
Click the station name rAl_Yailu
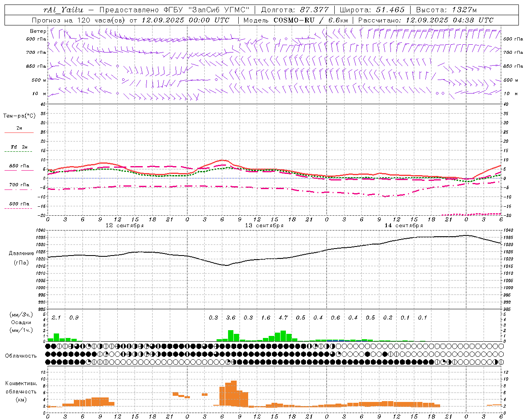pyautogui.click(x=63, y=10)
